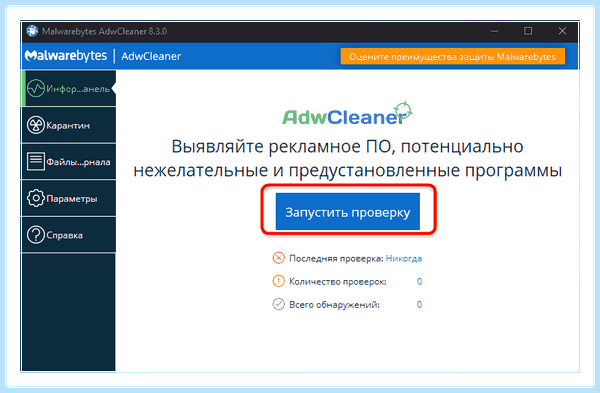Viewport: 600px width, 393px height.
Task: Click the Malwarebytes AdwCleaner 8.3.0 window title
Action: [x=104, y=31]
